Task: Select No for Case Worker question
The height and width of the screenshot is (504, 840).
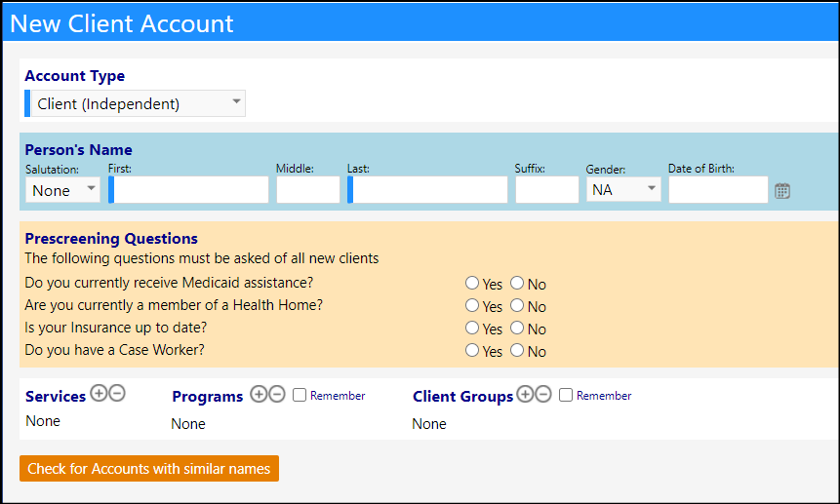Action: tap(517, 350)
